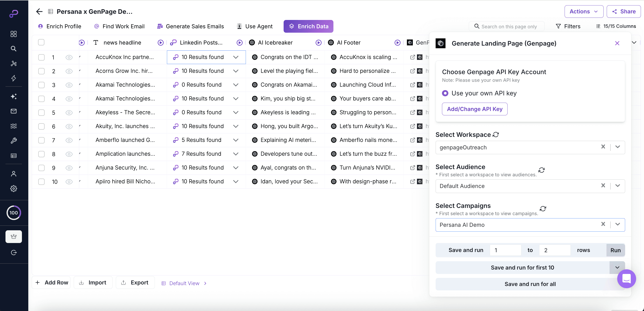Toggle eye visibility icon on row 5

tap(69, 113)
